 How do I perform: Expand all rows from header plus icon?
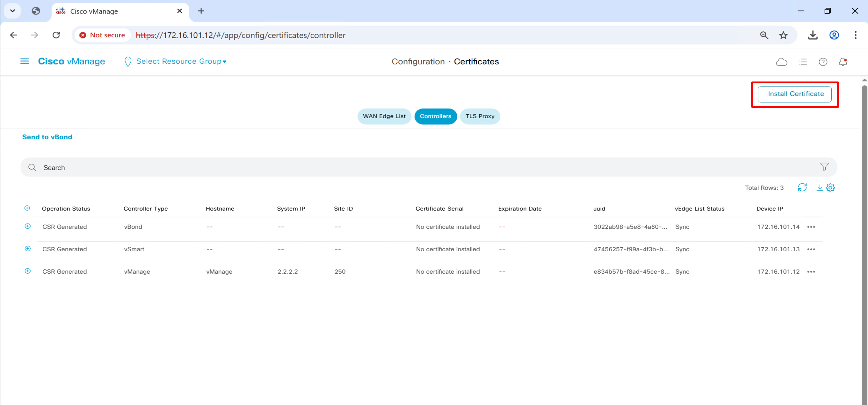(x=27, y=208)
